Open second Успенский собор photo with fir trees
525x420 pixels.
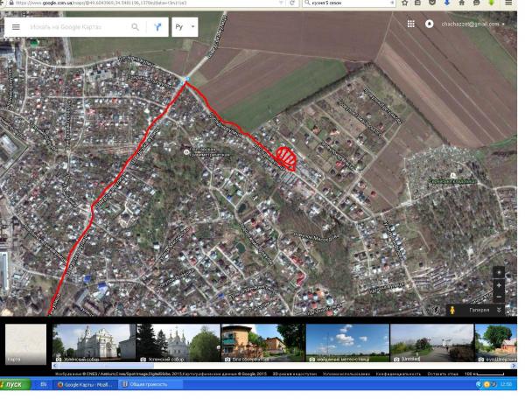[178, 343]
